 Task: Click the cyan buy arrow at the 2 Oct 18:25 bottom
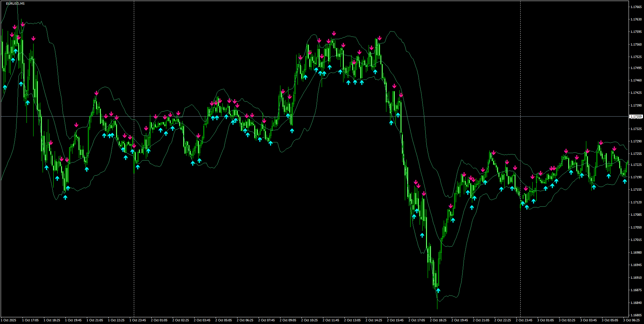pos(438,290)
